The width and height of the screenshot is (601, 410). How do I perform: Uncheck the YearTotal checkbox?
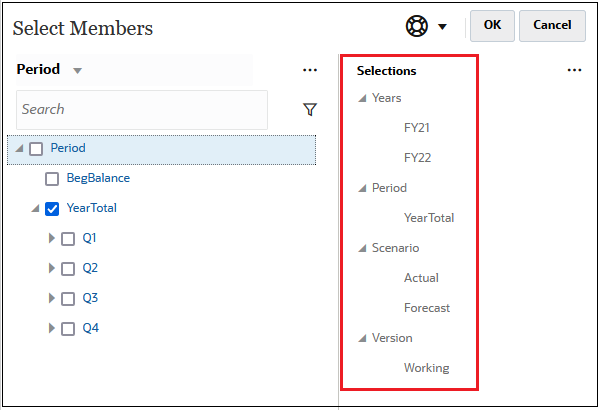[x=52, y=209]
